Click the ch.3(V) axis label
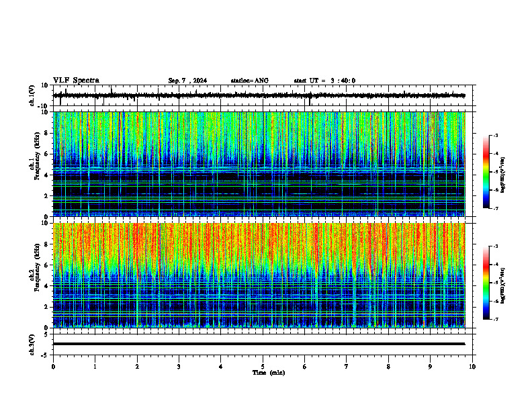This screenshot has height=411, width=532. coord(32,345)
